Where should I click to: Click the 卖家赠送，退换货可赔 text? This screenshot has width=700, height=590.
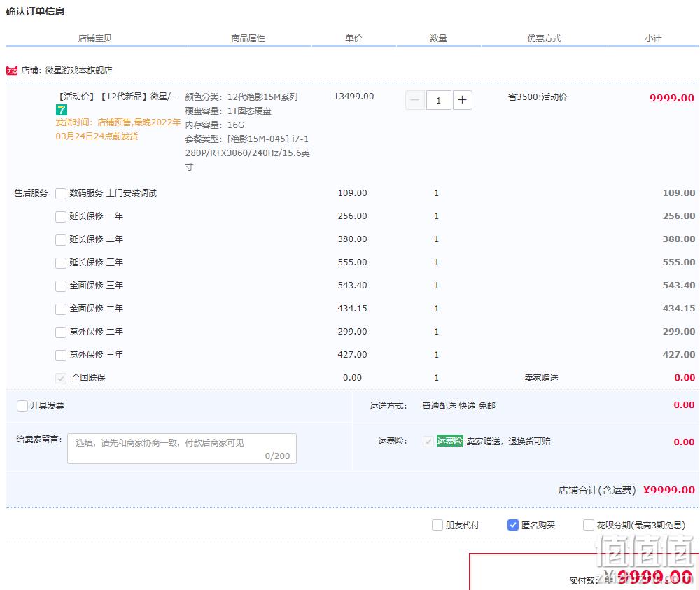coord(508,442)
